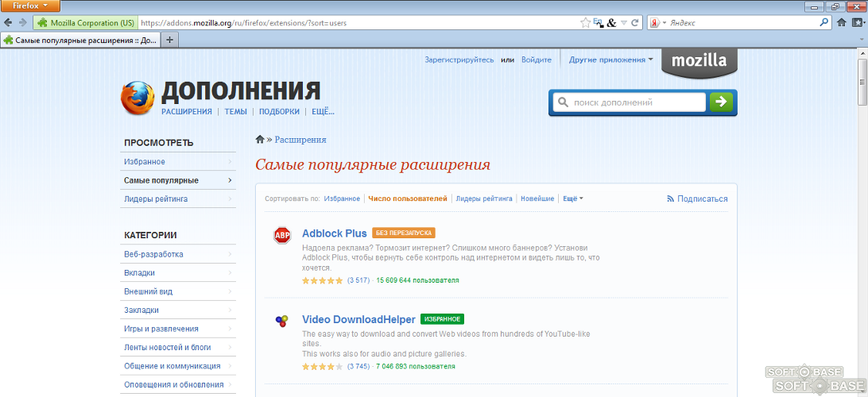Open a new tab with plus button
868x397 pixels.
(170, 40)
